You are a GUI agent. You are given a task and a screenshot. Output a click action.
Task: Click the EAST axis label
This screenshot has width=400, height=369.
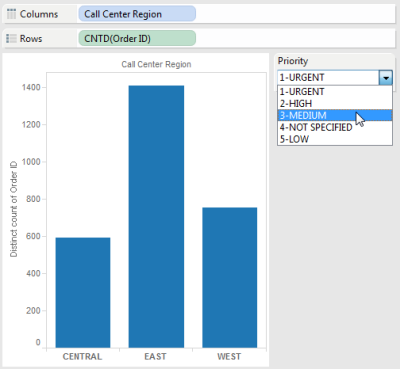tap(155, 357)
